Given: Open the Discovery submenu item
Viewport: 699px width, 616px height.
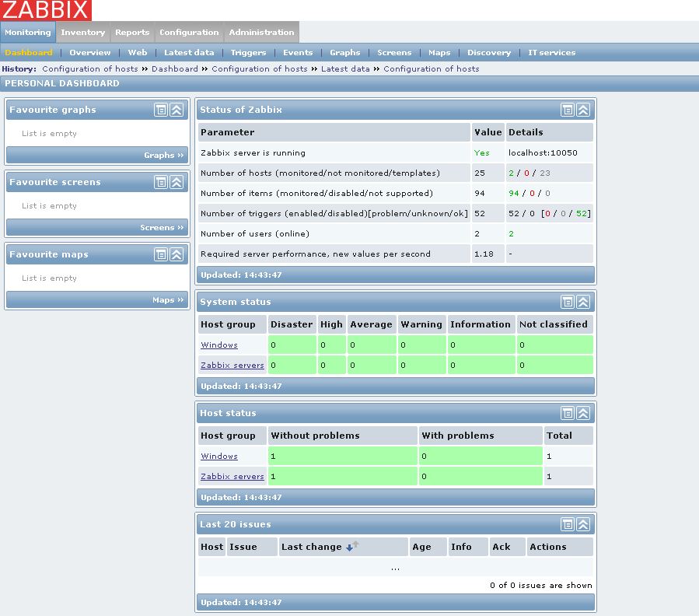Looking at the screenshot, I should pos(489,53).
